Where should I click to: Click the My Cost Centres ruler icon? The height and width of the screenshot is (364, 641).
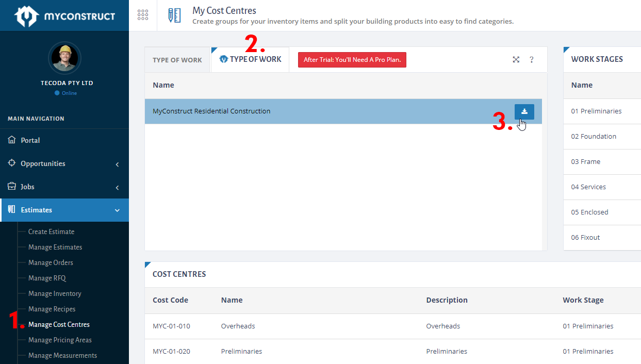pos(174,15)
